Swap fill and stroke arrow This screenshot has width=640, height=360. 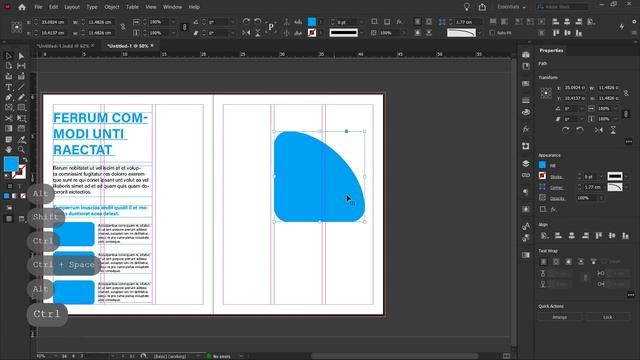click(25, 160)
